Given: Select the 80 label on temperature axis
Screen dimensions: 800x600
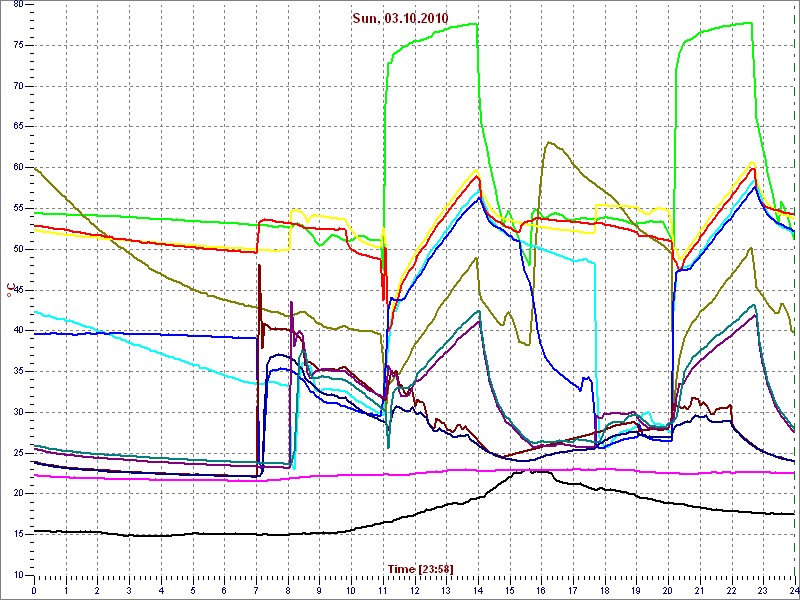Looking at the screenshot, I should [x=17, y=5].
